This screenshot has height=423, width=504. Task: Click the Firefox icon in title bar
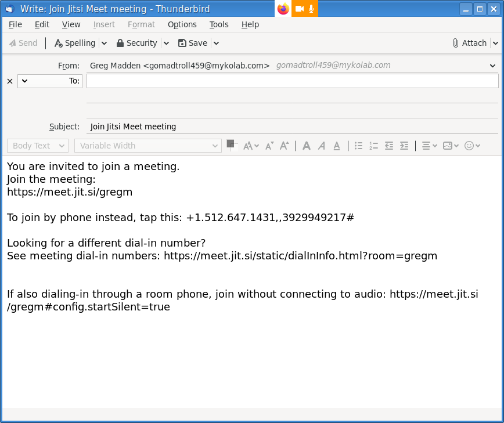pyautogui.click(x=283, y=9)
